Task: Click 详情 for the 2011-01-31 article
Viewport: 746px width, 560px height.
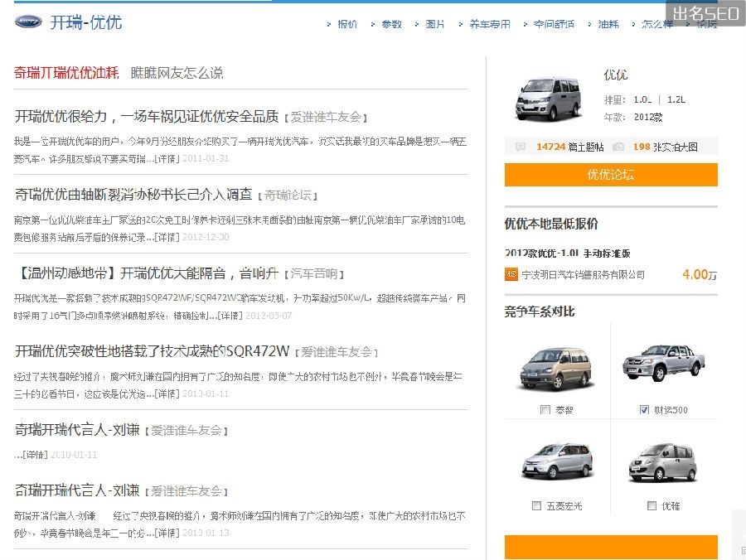Action: point(167,158)
